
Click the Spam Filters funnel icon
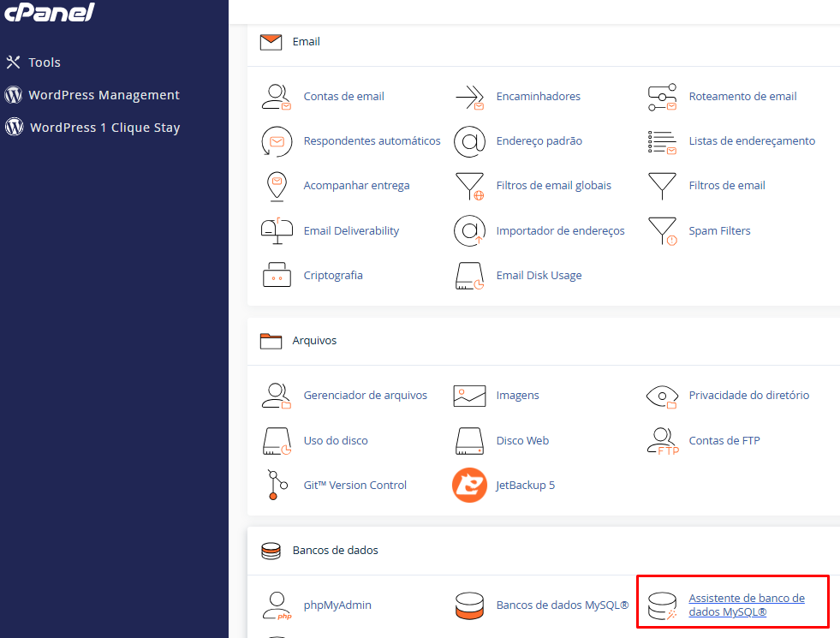coord(662,230)
